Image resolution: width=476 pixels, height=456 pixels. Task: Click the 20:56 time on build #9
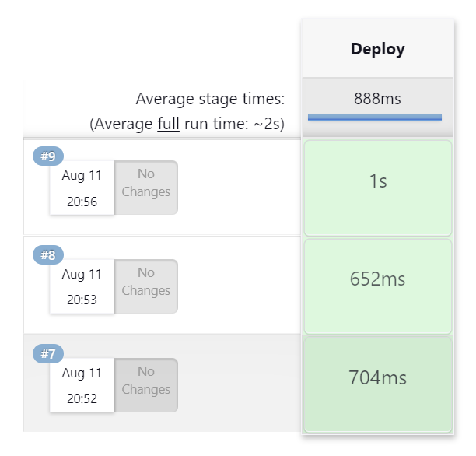[x=82, y=202]
